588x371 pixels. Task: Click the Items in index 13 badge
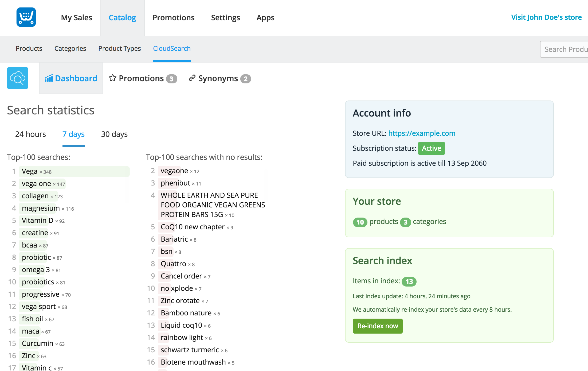pos(409,281)
